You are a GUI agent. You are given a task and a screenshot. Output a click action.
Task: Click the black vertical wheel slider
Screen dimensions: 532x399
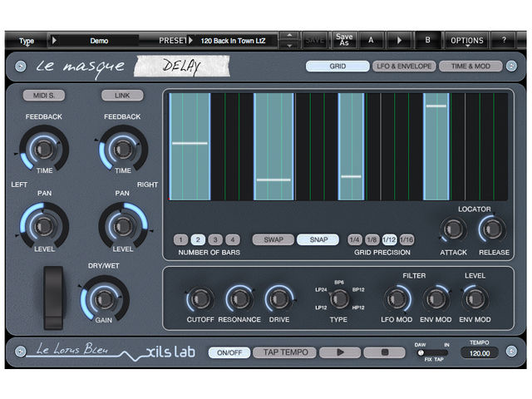point(53,298)
